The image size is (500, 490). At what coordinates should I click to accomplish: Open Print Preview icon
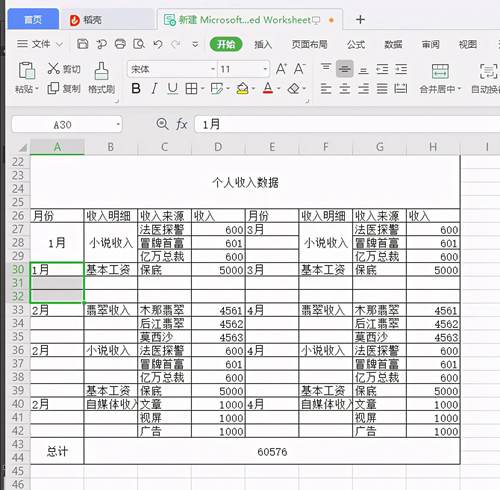139,44
